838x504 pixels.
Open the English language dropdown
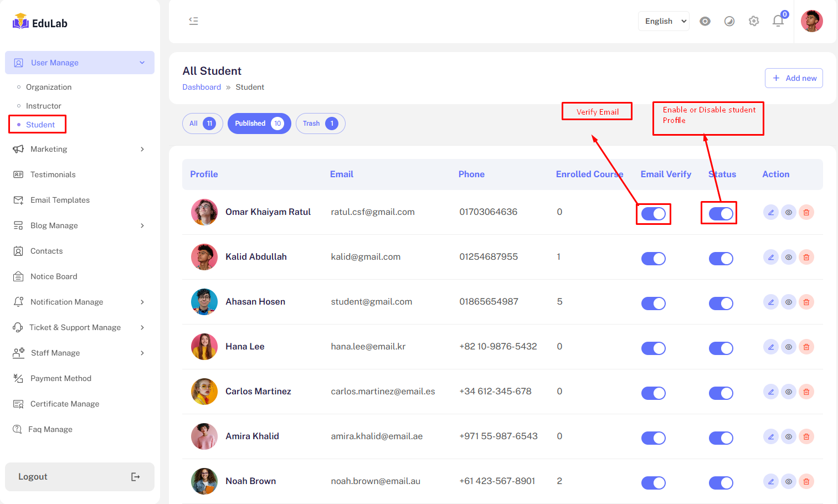pos(664,21)
